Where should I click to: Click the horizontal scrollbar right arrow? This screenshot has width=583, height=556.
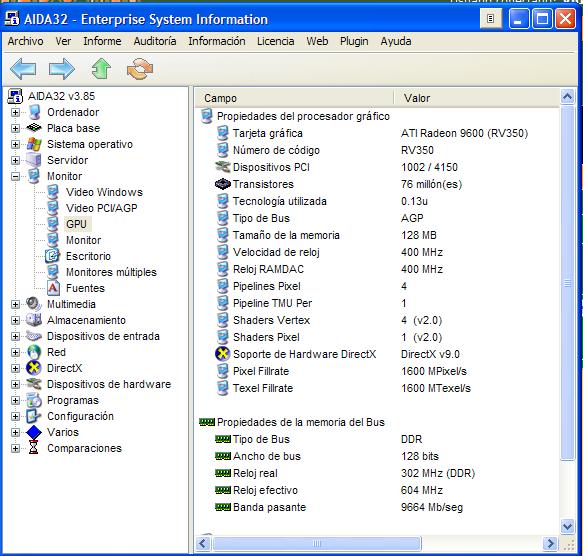point(550,543)
